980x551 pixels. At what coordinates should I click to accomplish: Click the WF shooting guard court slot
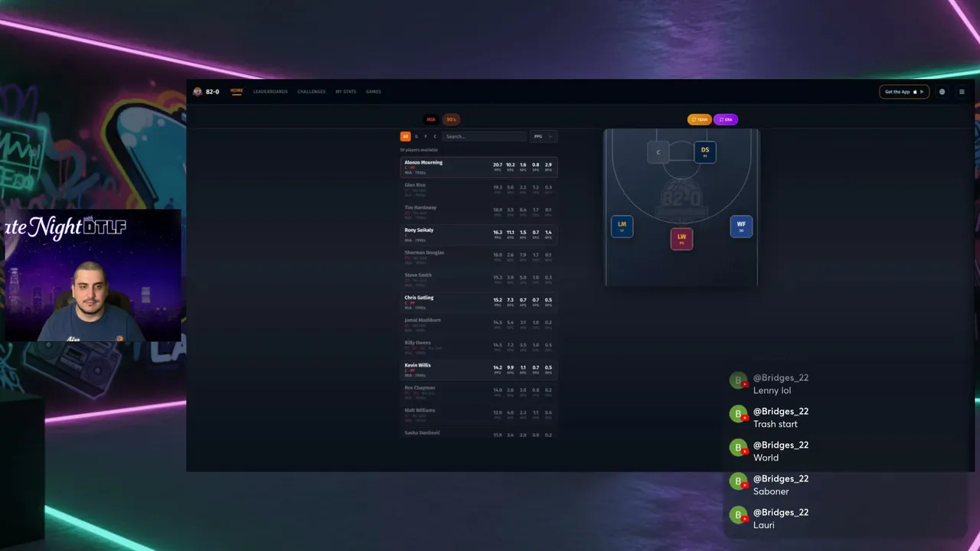(741, 227)
